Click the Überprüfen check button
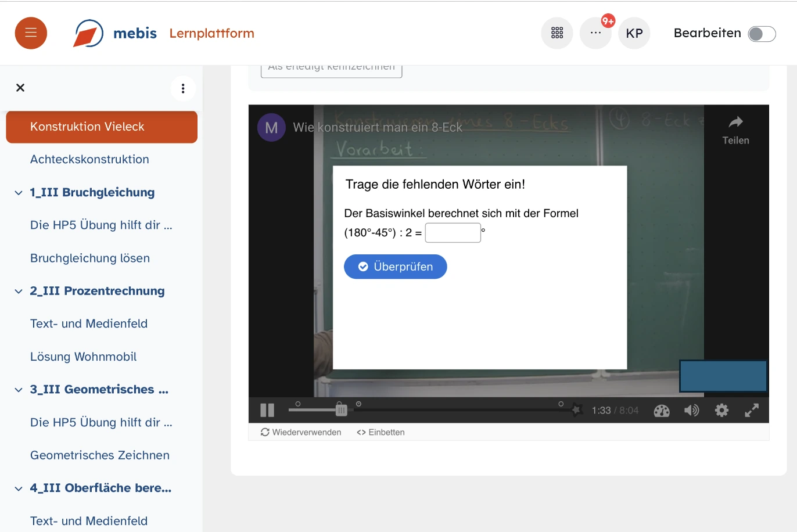 (x=395, y=267)
